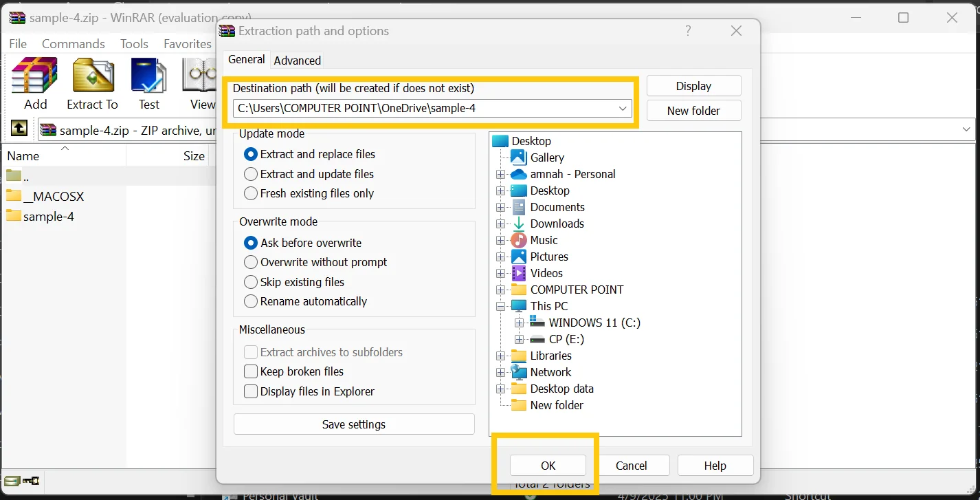This screenshot has height=500, width=980.
Task: Click the Cancel button
Action: click(x=631, y=466)
